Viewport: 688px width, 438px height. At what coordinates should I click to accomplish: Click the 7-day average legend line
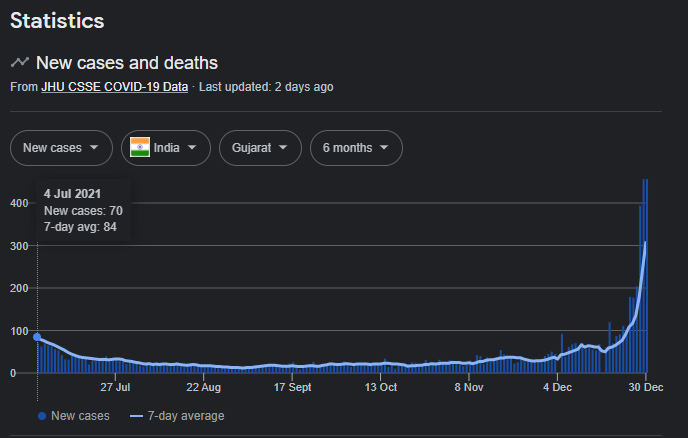click(x=136, y=416)
